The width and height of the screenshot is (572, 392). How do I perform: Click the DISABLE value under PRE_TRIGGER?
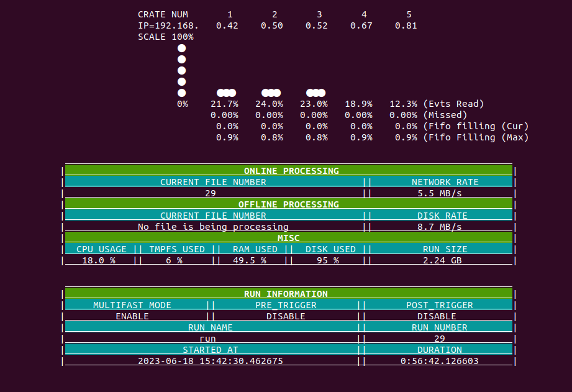pyautogui.click(x=286, y=316)
